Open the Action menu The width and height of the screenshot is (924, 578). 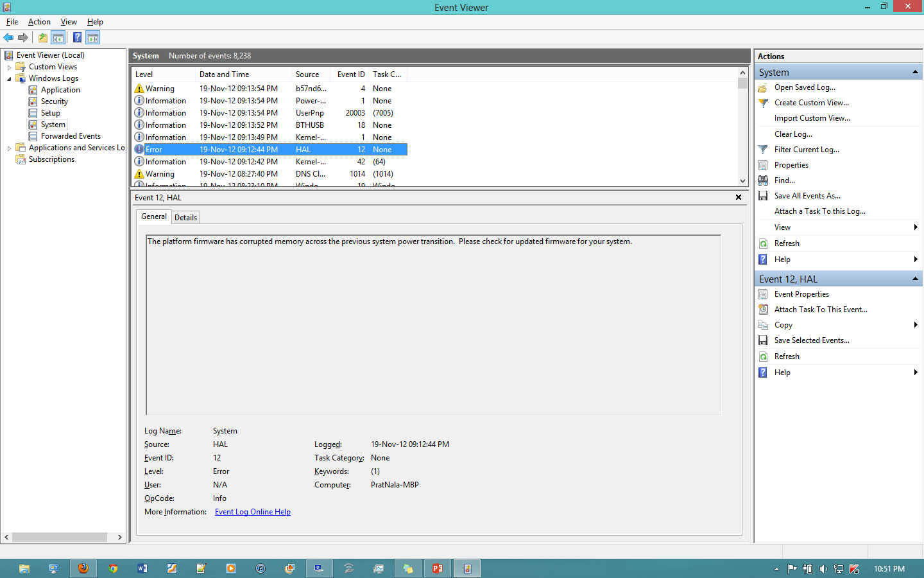(39, 22)
